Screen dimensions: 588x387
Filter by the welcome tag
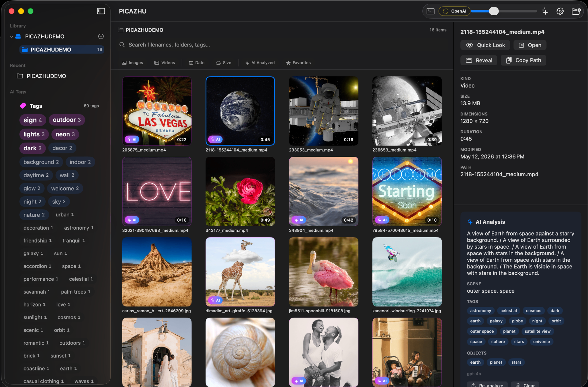pos(65,188)
